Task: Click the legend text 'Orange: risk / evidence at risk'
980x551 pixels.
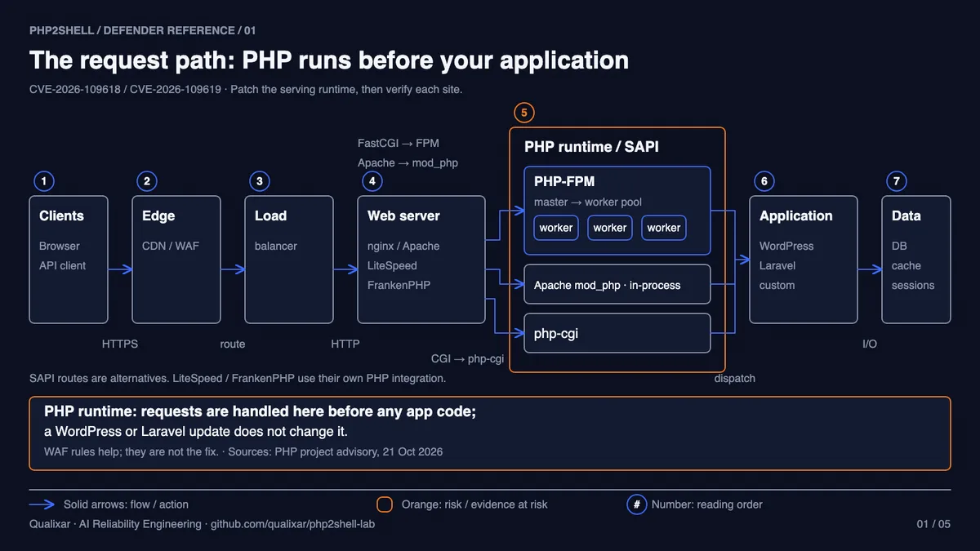Action: point(474,504)
